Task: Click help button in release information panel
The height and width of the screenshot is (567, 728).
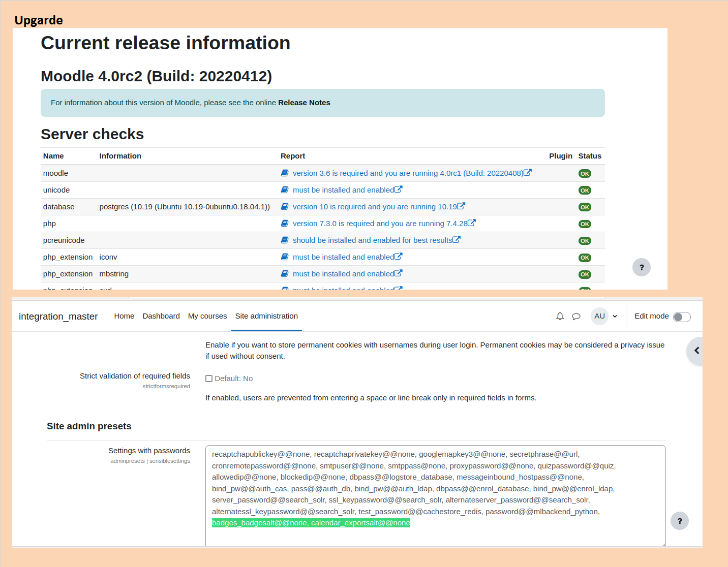Action: click(x=642, y=267)
